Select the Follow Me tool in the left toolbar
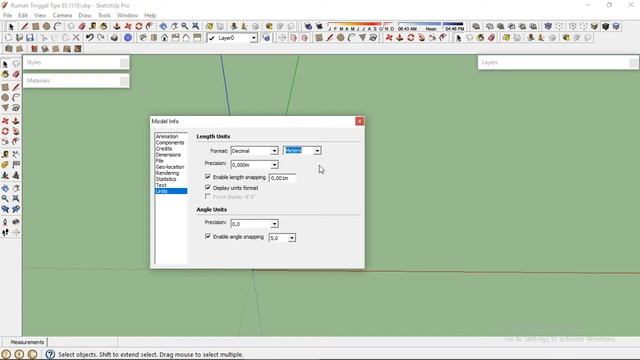Screen dimensions: 640x360 coord(16,131)
